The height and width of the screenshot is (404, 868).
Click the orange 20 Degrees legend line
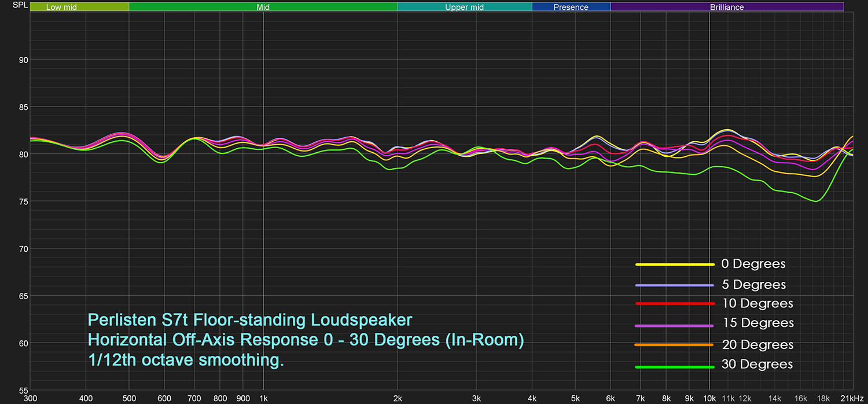pyautogui.click(x=674, y=345)
